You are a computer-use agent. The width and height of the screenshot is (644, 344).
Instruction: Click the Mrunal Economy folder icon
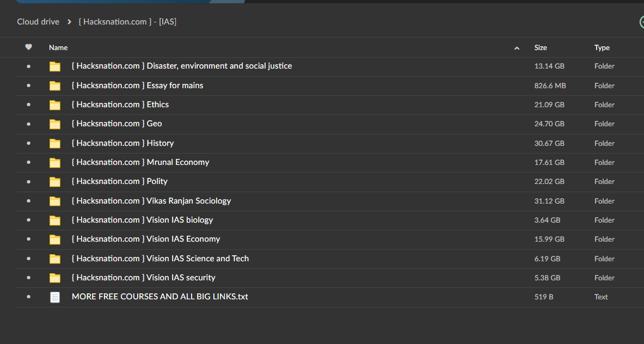[x=54, y=163]
